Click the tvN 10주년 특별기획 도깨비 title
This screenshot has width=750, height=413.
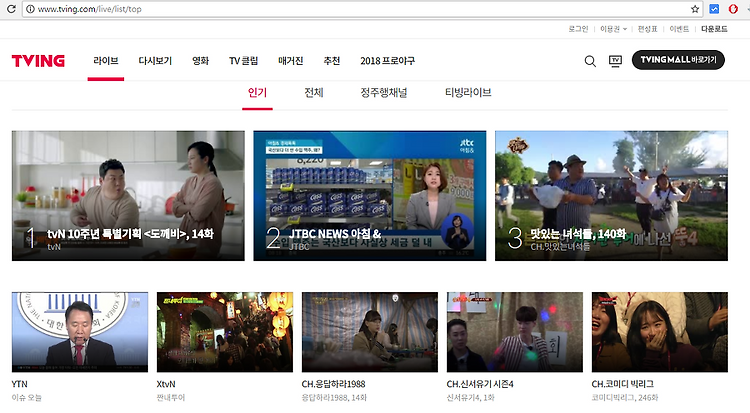131,234
